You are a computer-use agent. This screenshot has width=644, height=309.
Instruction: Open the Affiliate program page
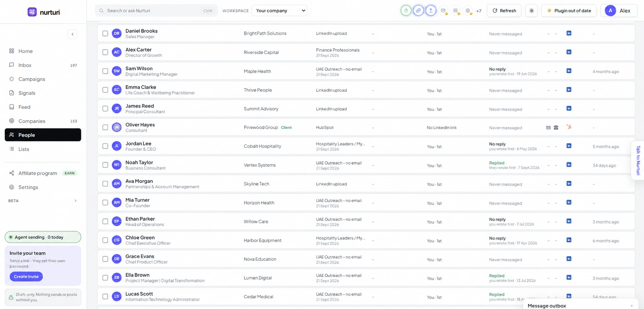tap(43, 173)
